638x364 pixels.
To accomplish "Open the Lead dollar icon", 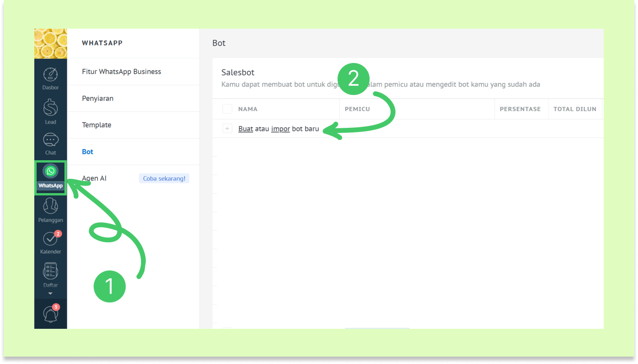I will pos(51,108).
